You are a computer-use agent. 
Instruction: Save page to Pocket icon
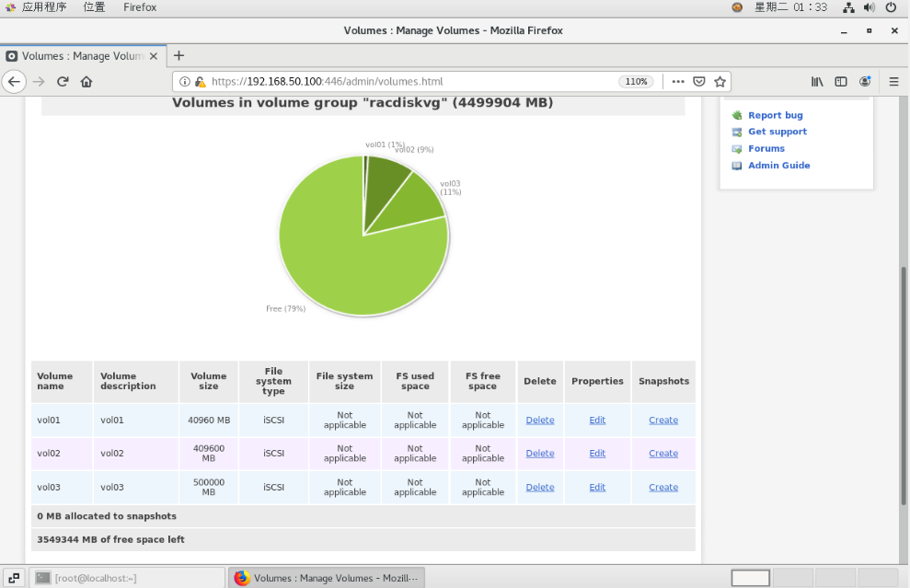(x=699, y=82)
